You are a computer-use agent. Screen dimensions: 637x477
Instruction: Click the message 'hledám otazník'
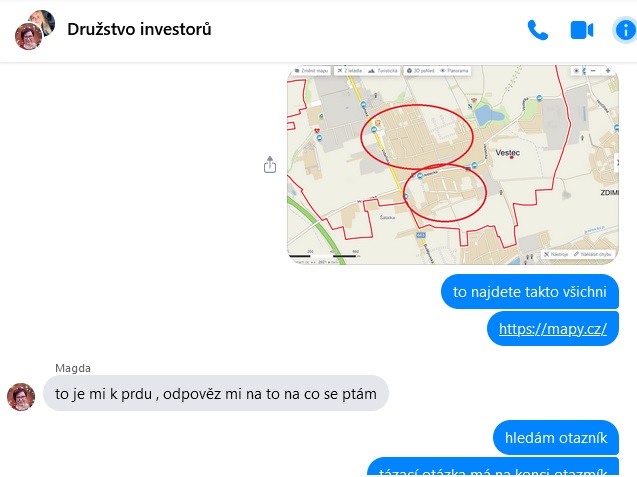pyautogui.click(x=556, y=438)
